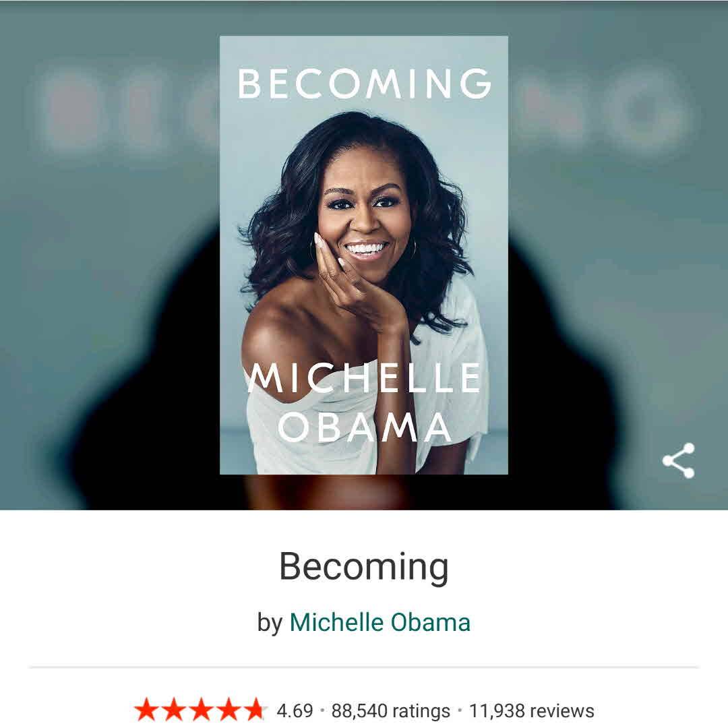Image resolution: width=728 pixels, height=728 pixels.
Task: Click the Becoming book title heading
Action: coord(363,567)
